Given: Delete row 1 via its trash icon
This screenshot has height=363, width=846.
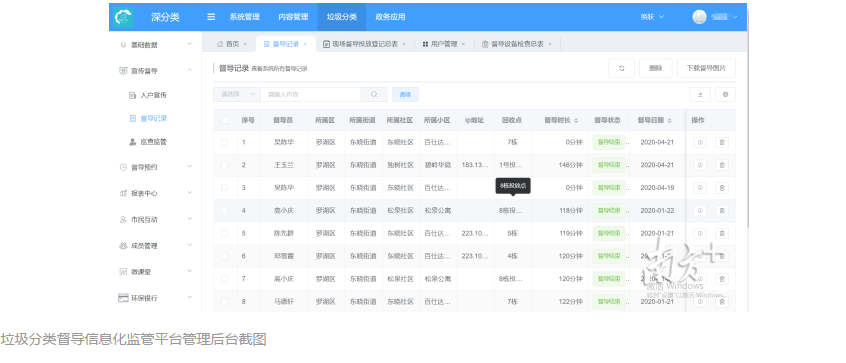Looking at the screenshot, I should (722, 143).
